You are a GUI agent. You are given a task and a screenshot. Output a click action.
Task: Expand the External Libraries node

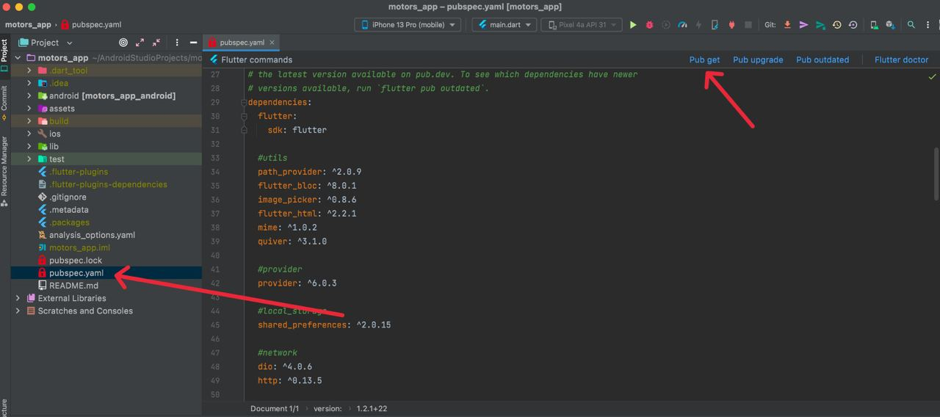[17, 298]
